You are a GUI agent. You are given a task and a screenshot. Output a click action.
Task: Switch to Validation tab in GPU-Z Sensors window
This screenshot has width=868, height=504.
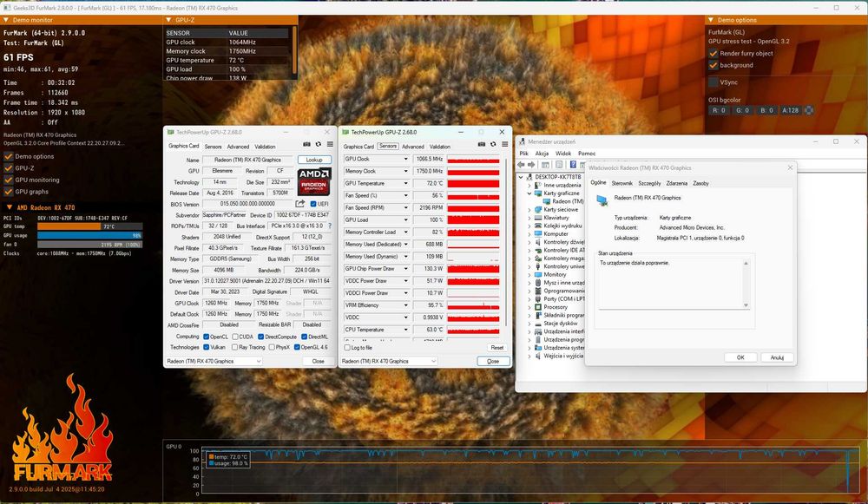(440, 147)
